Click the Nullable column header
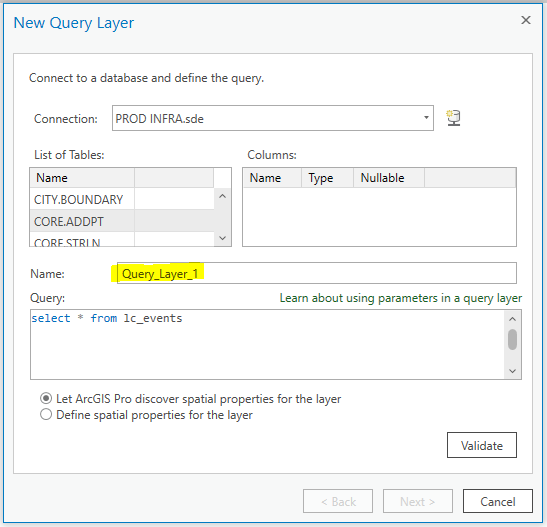 click(x=389, y=178)
